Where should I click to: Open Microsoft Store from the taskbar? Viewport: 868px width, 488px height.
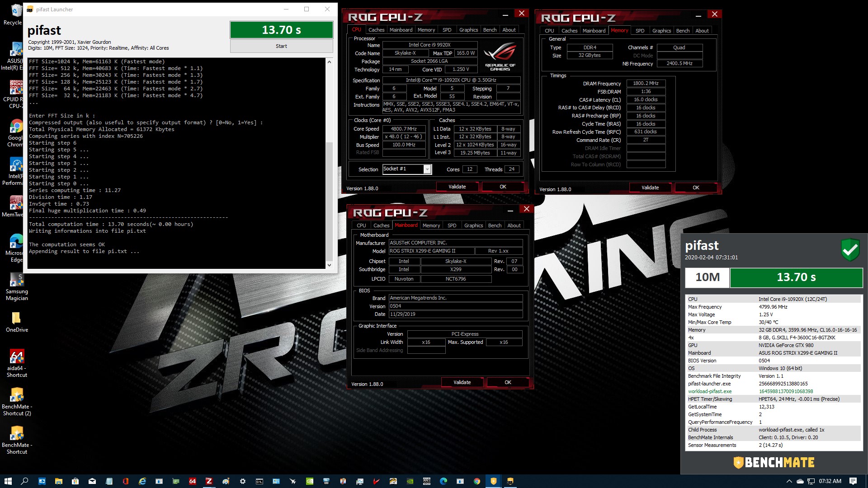pos(75,481)
